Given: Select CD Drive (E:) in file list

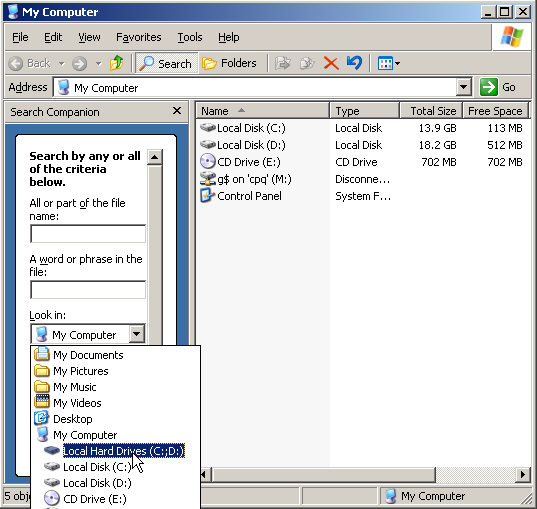Looking at the screenshot, I should click(x=240, y=162).
